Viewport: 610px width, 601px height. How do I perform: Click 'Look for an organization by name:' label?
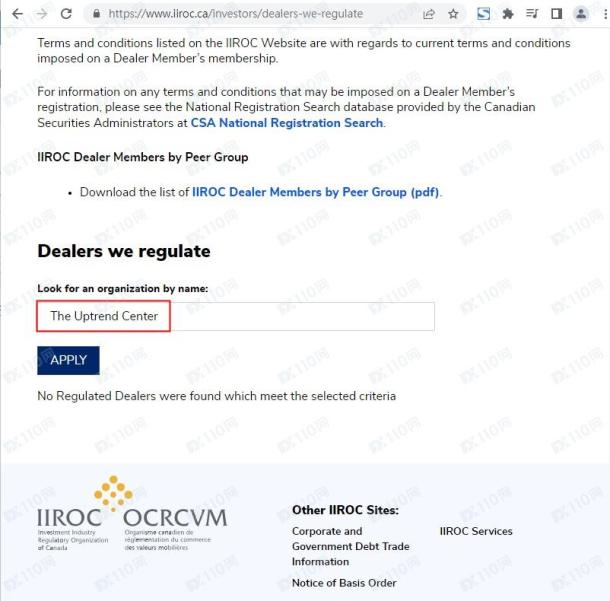click(x=123, y=289)
